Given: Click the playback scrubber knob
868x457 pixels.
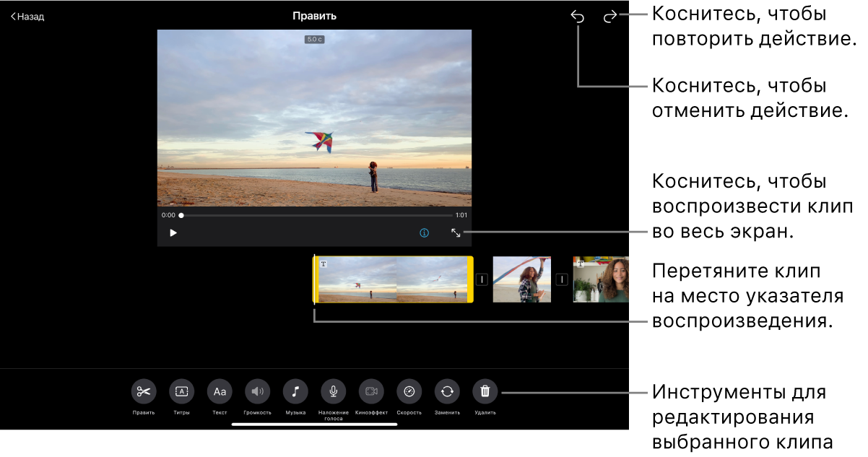Looking at the screenshot, I should 181,215.
